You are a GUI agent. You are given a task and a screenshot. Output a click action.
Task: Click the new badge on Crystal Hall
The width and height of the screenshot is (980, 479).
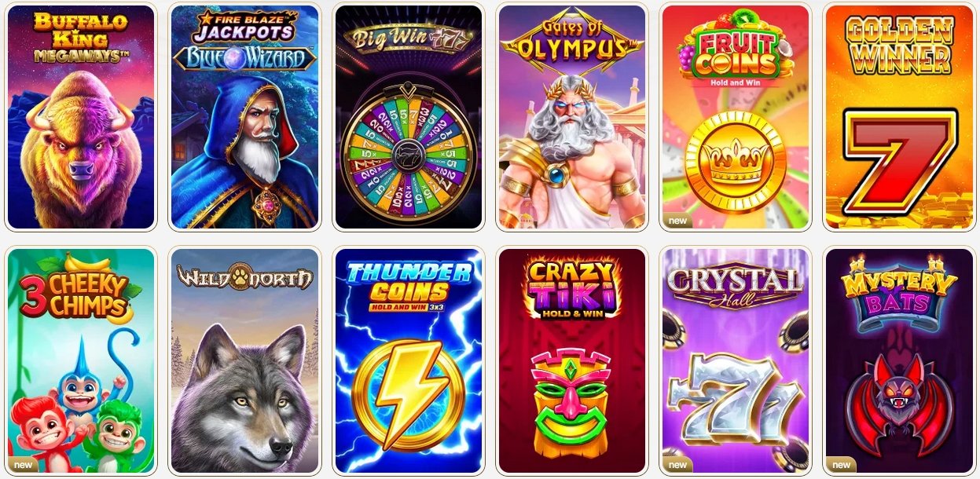click(x=677, y=464)
